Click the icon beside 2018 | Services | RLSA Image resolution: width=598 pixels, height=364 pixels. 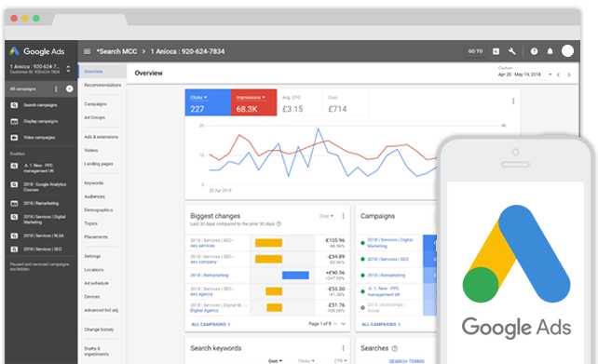(x=14, y=236)
